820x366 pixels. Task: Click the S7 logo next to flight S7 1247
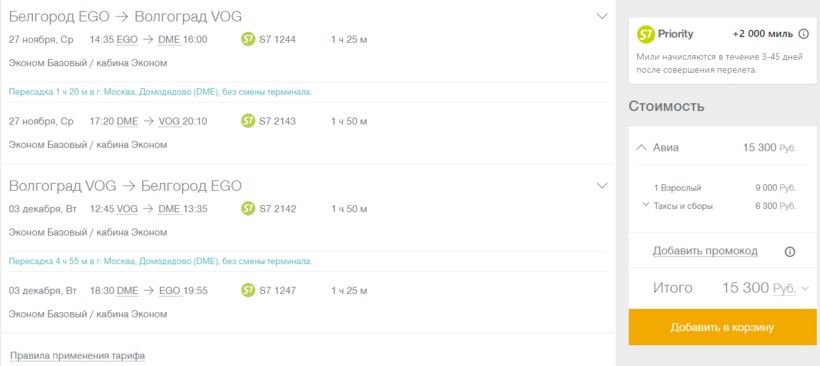click(x=248, y=290)
